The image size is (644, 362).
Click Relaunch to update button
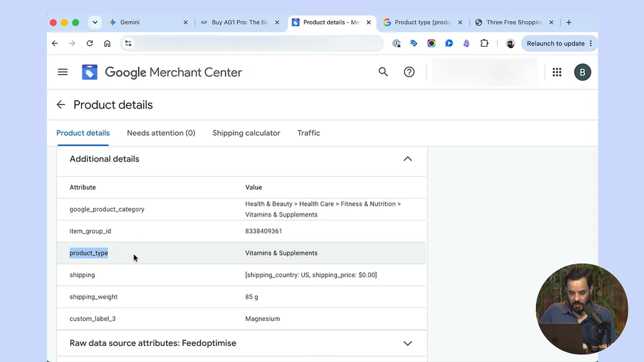pyautogui.click(x=559, y=43)
